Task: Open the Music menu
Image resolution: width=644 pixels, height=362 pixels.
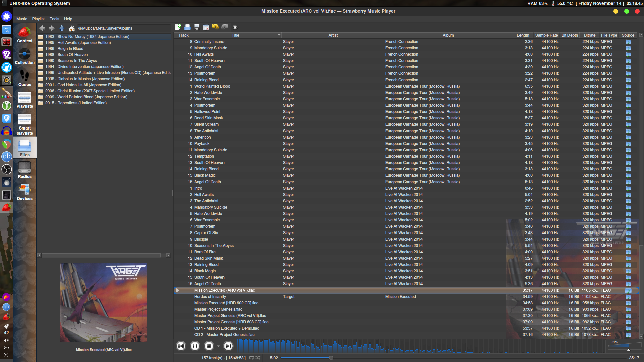Action: coord(22,19)
